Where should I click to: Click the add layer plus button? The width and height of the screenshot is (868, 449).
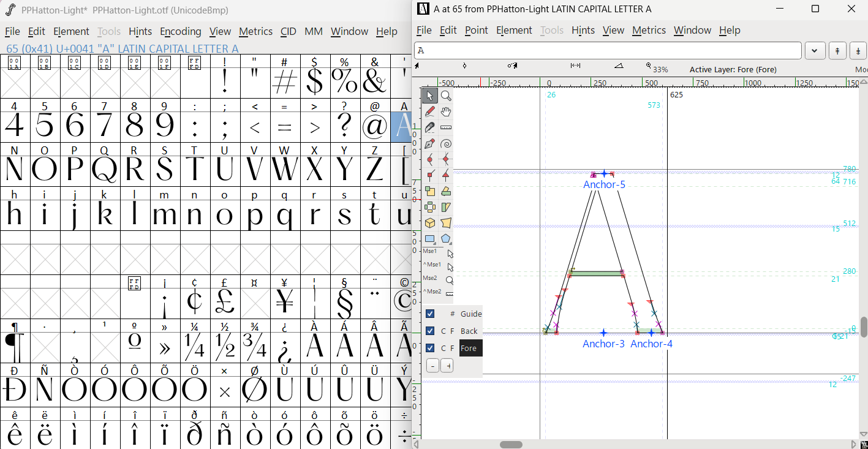[447, 366]
